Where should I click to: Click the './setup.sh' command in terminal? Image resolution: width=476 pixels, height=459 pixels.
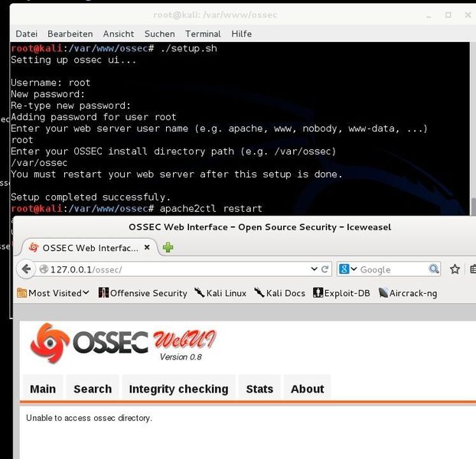click(188, 48)
